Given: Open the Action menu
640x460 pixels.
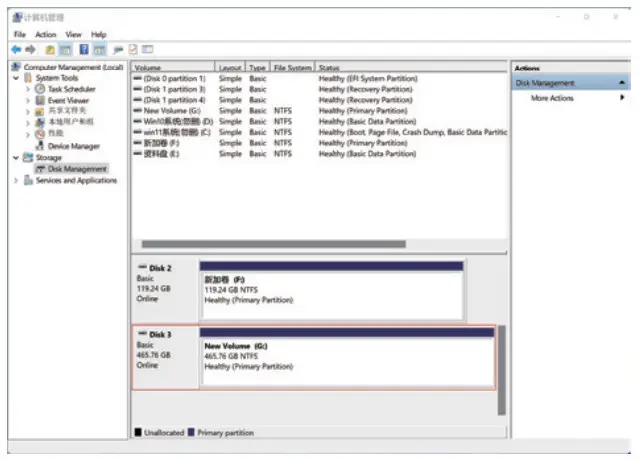Looking at the screenshot, I should [46, 35].
